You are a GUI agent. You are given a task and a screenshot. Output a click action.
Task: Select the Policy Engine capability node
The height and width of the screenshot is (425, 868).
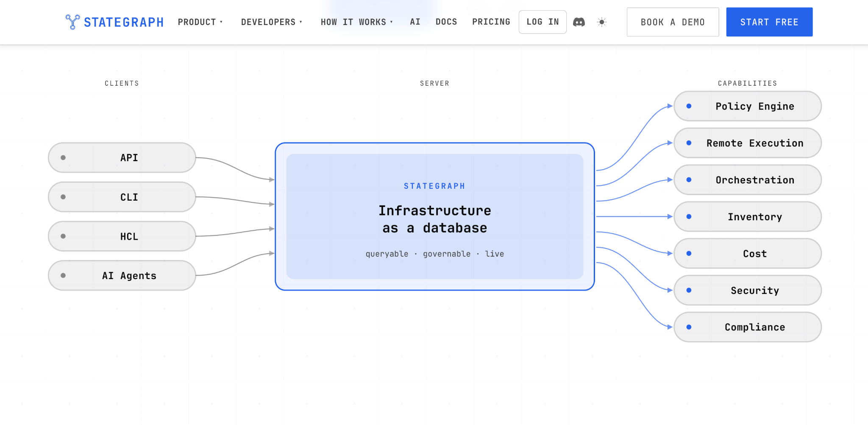point(748,106)
